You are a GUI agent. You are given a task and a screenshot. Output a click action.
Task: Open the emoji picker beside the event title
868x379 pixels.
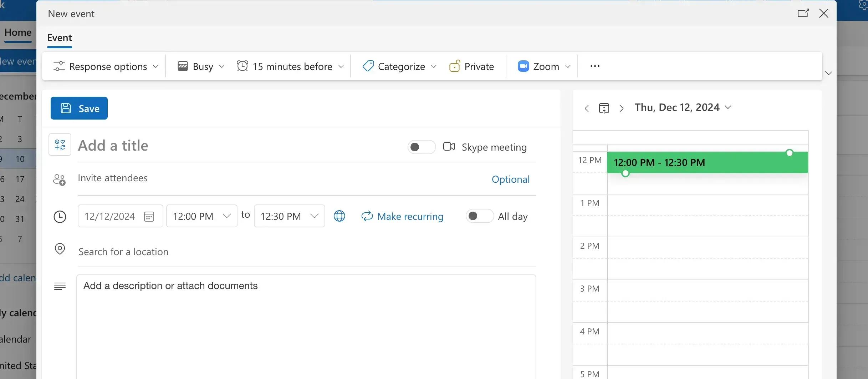click(60, 145)
